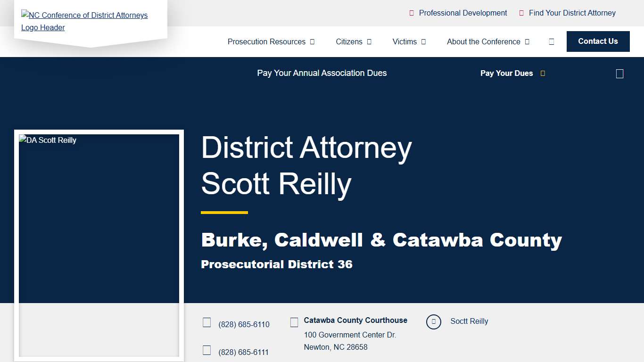Open the Find Your District Attorney link
The height and width of the screenshot is (362, 644).
[572, 13]
